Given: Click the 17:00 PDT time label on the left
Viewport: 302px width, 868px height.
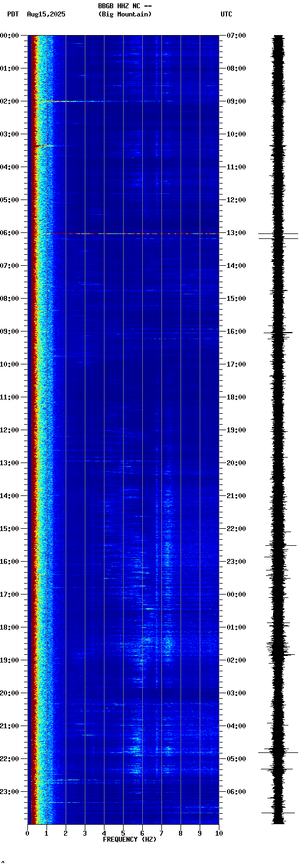Looking at the screenshot, I should coord(9,595).
